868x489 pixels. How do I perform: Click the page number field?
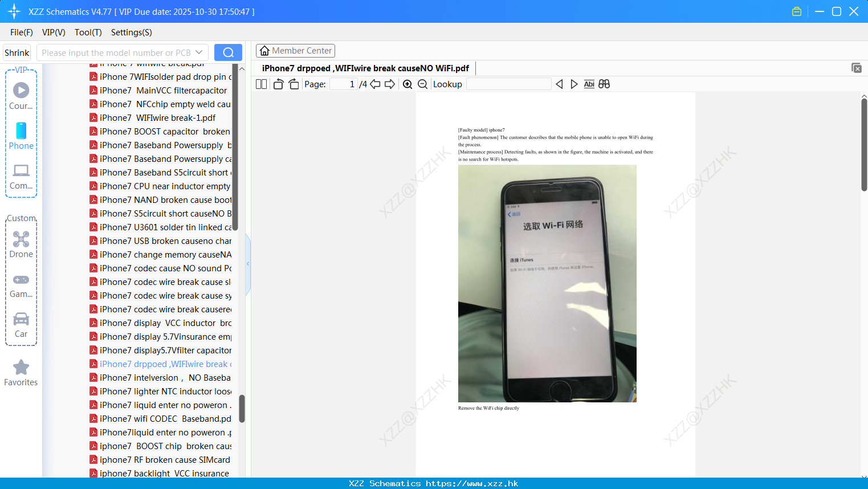343,84
